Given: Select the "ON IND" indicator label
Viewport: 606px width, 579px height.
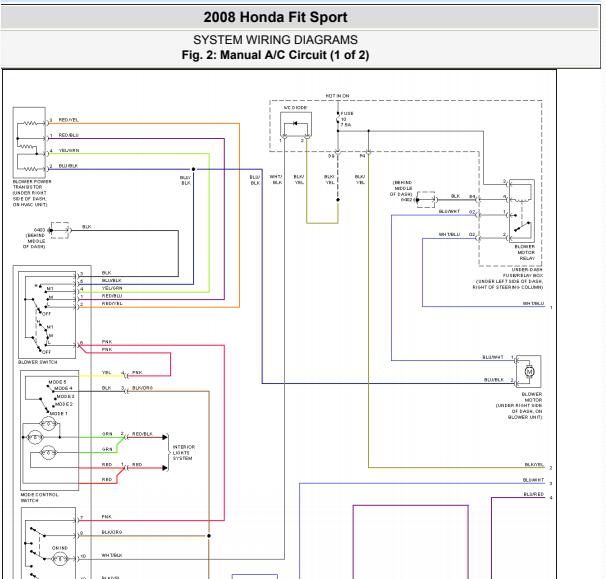Looking at the screenshot, I should click(60, 548).
